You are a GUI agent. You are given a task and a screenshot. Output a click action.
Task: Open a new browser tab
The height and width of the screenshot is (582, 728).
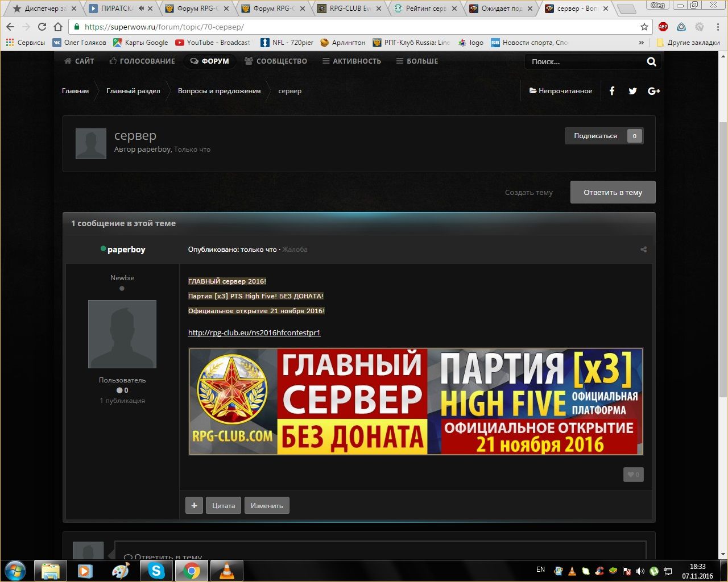tap(626, 9)
